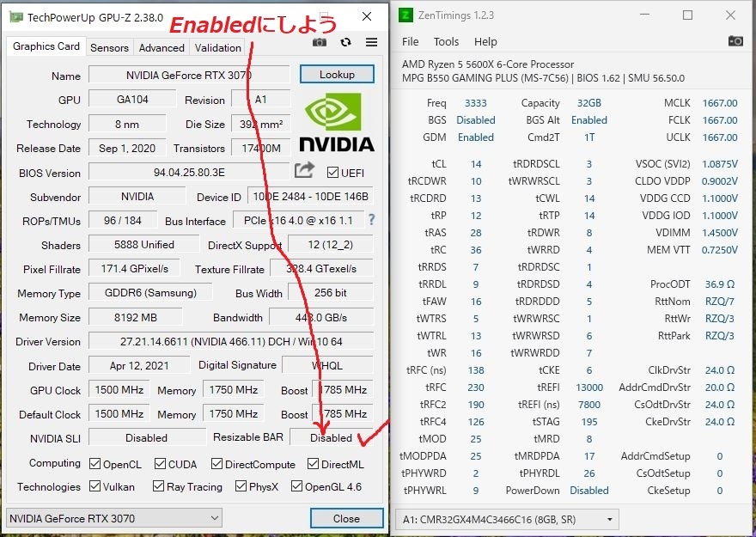Maximize the ZenTimings window
This screenshot has height=537, width=756.
click(x=687, y=15)
